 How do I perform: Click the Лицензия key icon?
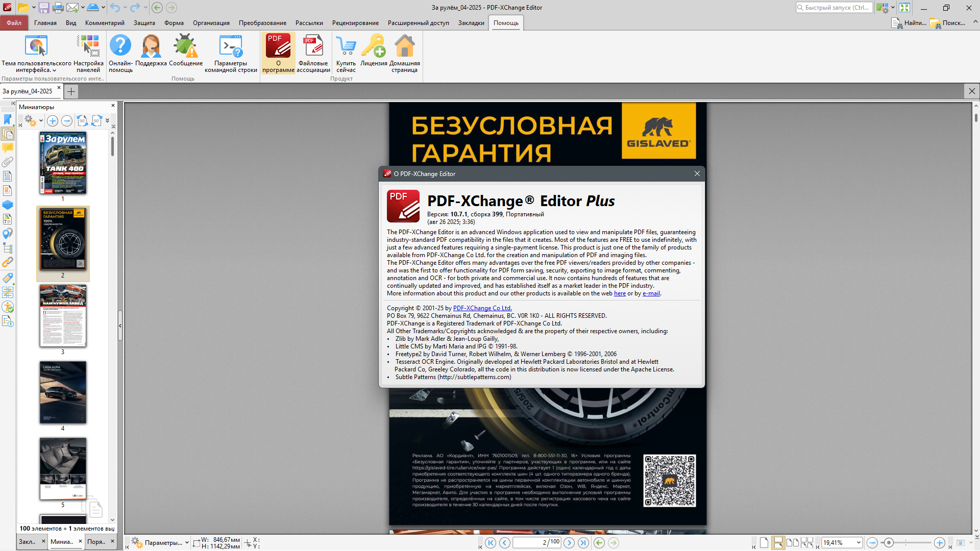coord(374,51)
